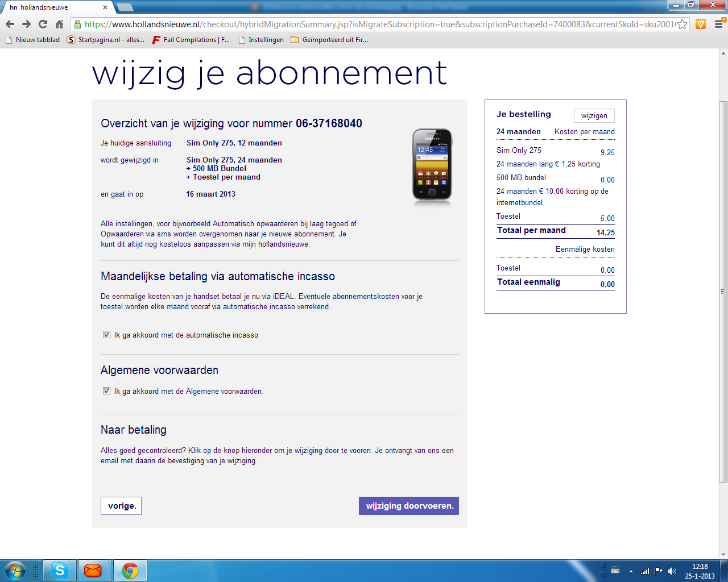This screenshot has height=582, width=728.
Task: Show hidden system tray icons arrow
Action: 631,571
